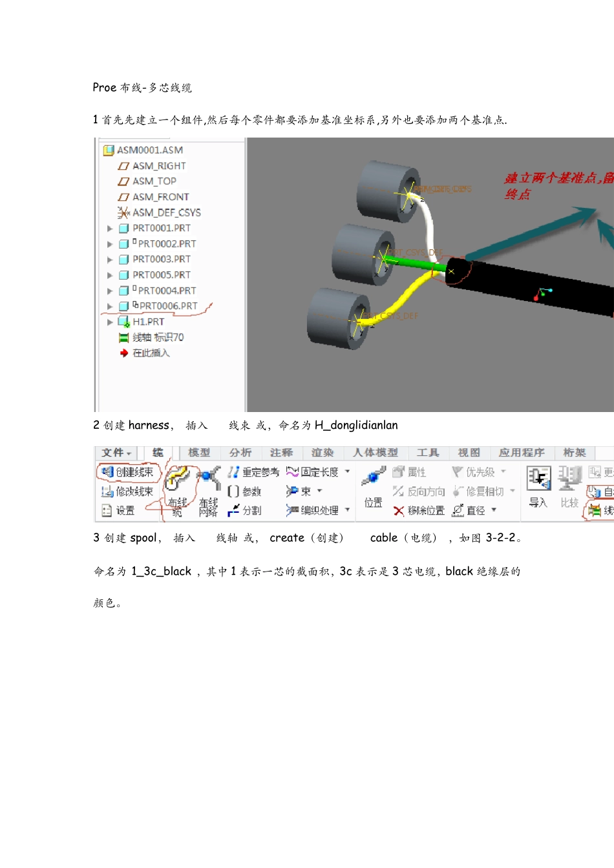Click the 束 (bundle) tool
The width and height of the screenshot is (614, 868).
coord(299,491)
